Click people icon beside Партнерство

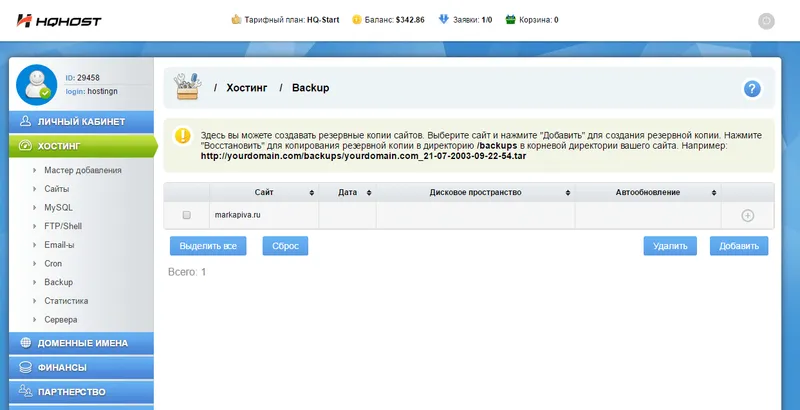pyautogui.click(x=26, y=391)
